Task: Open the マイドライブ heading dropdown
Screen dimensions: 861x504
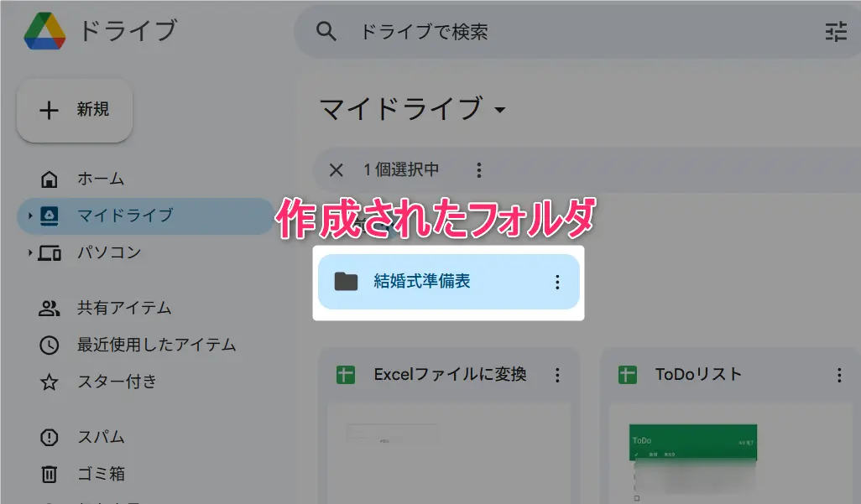Action: (500, 110)
